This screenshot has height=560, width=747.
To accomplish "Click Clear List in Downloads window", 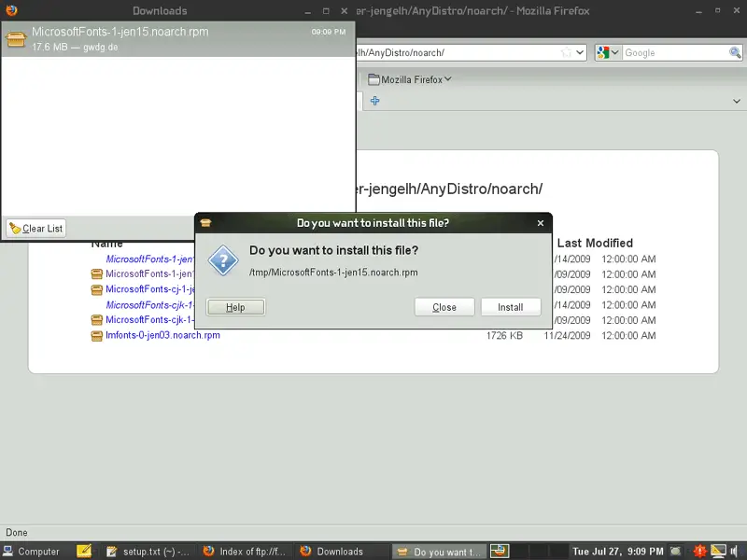I will pos(36,229).
